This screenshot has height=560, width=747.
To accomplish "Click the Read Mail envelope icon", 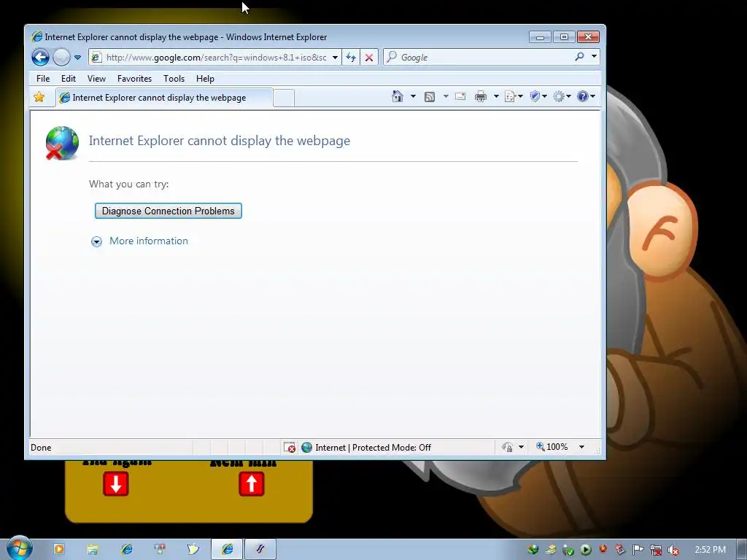I will click(460, 96).
